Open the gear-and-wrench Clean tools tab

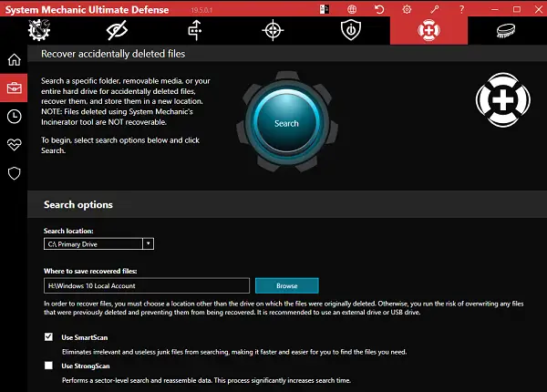(39, 30)
